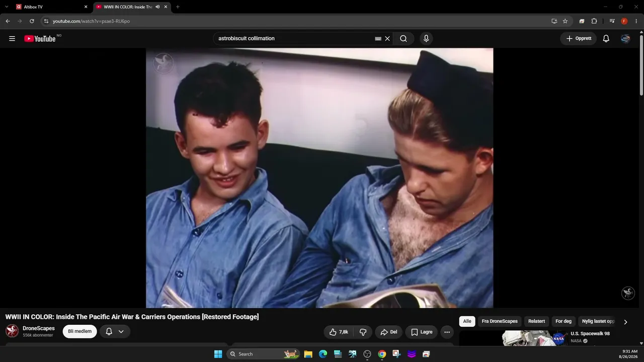
Task: Open the tab search dropdown arrow
Action: click(7, 7)
